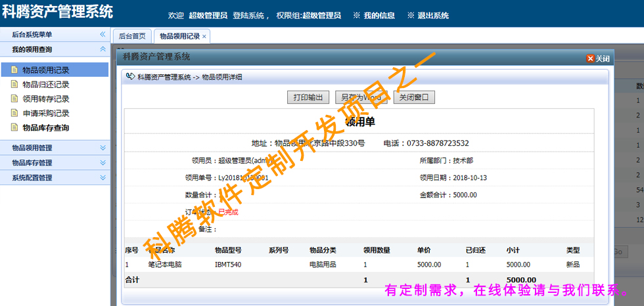
Task: Click the IBMT540 model cell
Action: 228,265
